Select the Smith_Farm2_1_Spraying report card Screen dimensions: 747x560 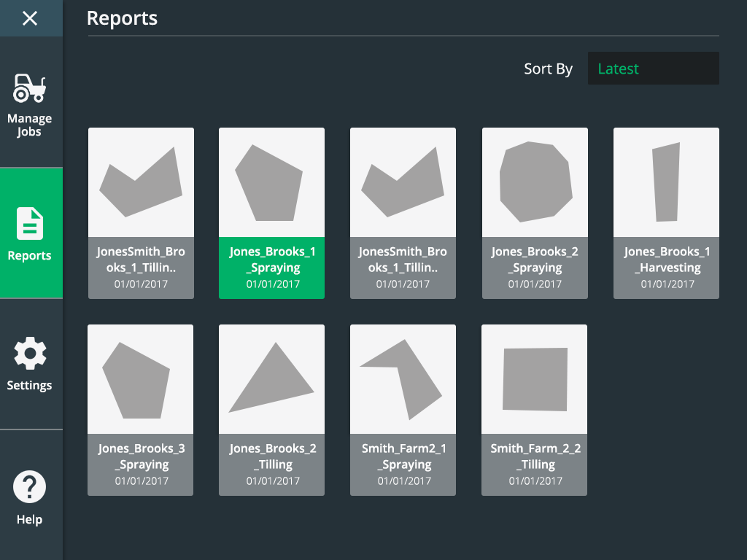(403, 410)
